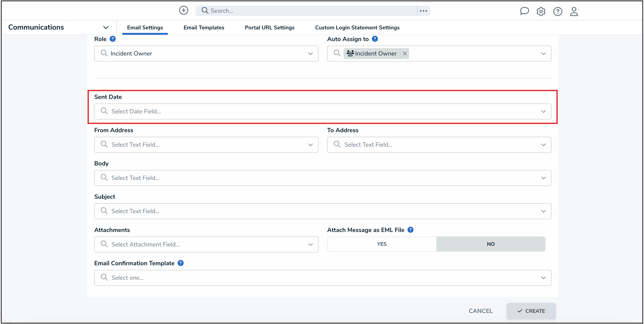Click the CANCEL button

(481, 311)
